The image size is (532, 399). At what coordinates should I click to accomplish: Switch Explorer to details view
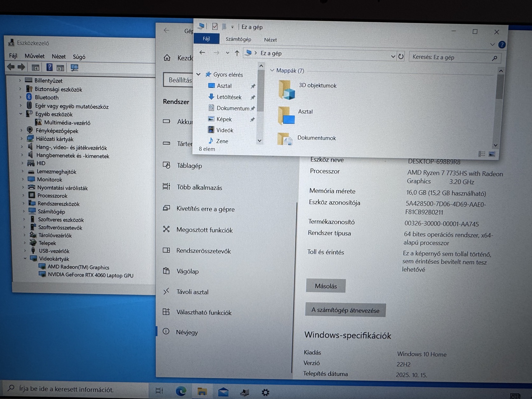[482, 154]
